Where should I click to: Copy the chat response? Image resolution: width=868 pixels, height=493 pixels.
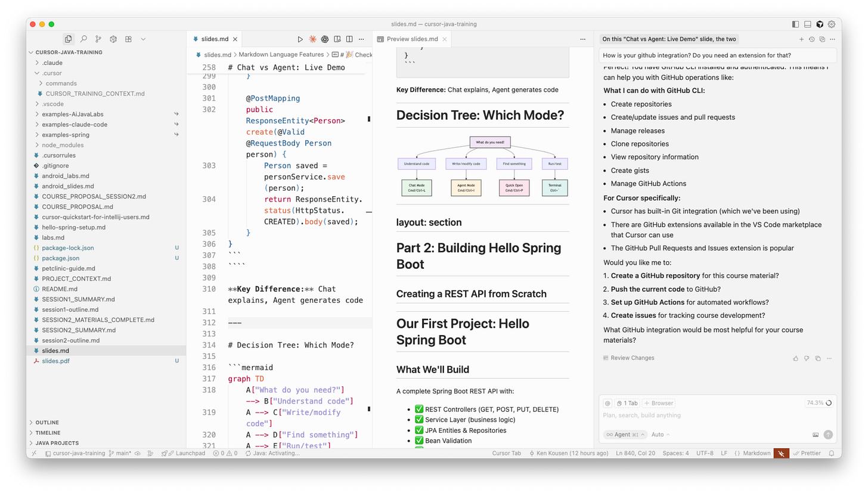tap(818, 358)
